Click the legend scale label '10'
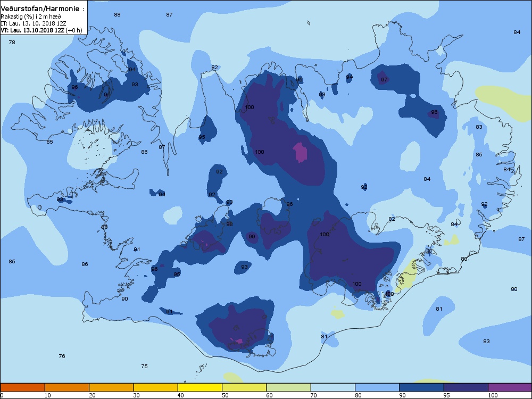 [x=47, y=395]
